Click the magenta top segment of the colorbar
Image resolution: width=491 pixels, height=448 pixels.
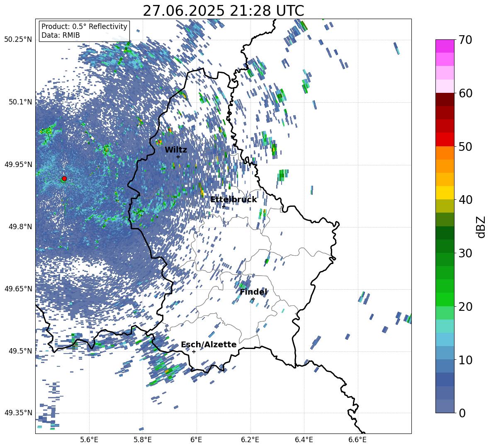pos(445,46)
